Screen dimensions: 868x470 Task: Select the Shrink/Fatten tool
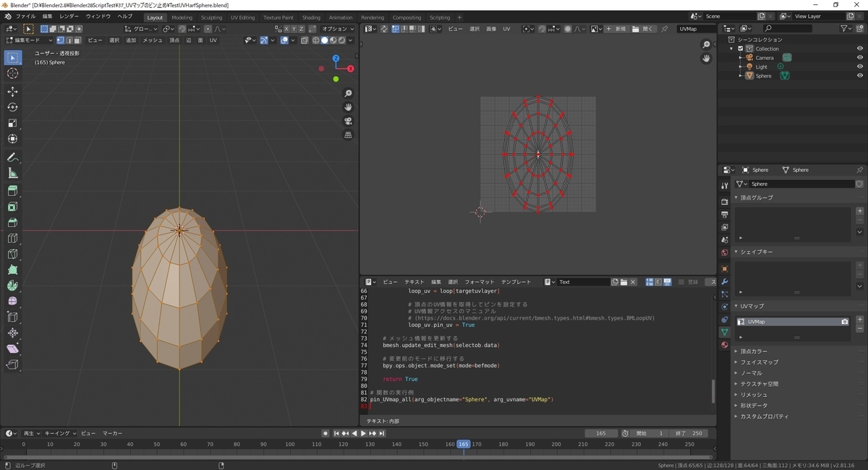pyautogui.click(x=12, y=333)
